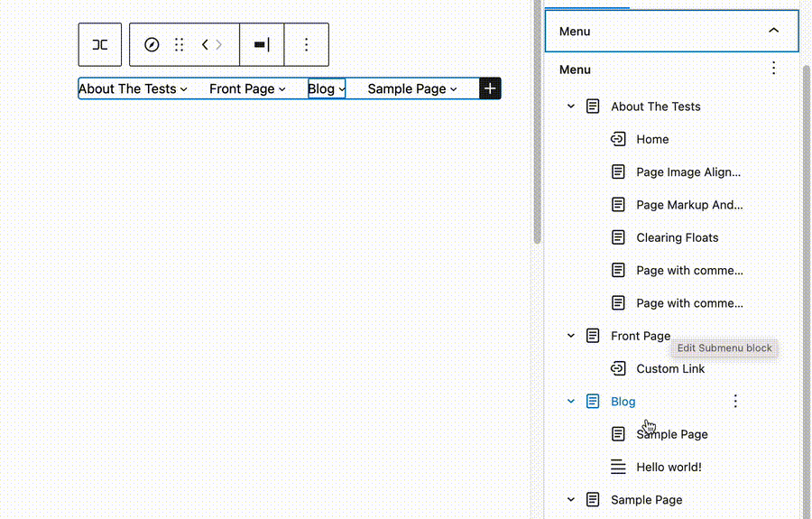Click the convert to link toolbar icon

point(262,44)
